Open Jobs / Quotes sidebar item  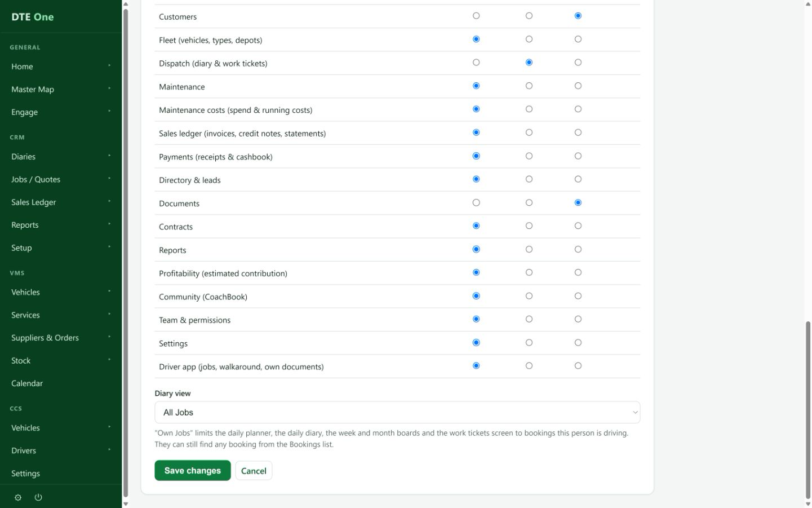pos(36,179)
